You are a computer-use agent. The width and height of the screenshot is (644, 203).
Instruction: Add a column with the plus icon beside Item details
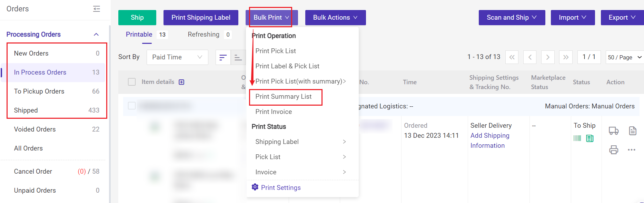182,82
